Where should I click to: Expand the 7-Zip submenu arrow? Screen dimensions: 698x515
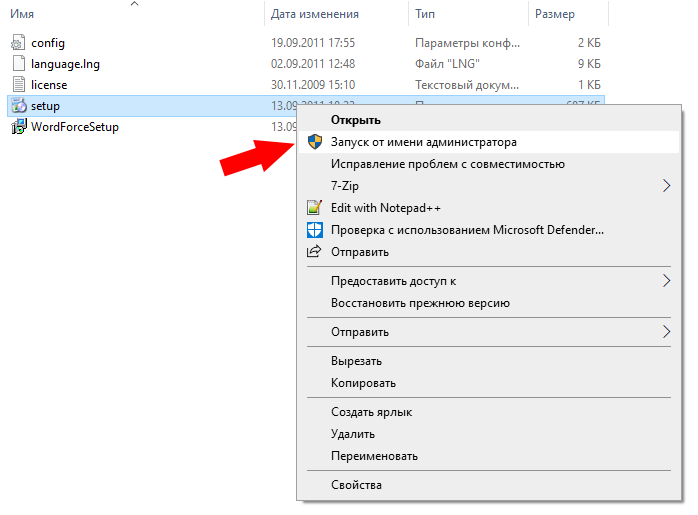coord(667,186)
